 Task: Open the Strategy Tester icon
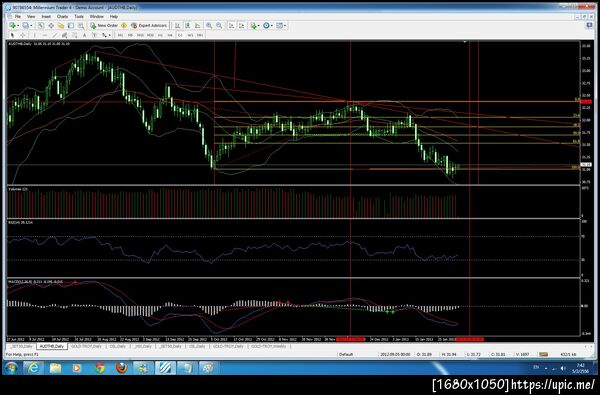81,26
